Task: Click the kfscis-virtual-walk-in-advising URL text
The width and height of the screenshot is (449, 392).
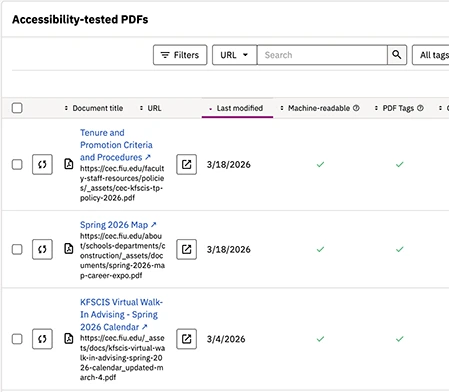Action: tap(122, 358)
